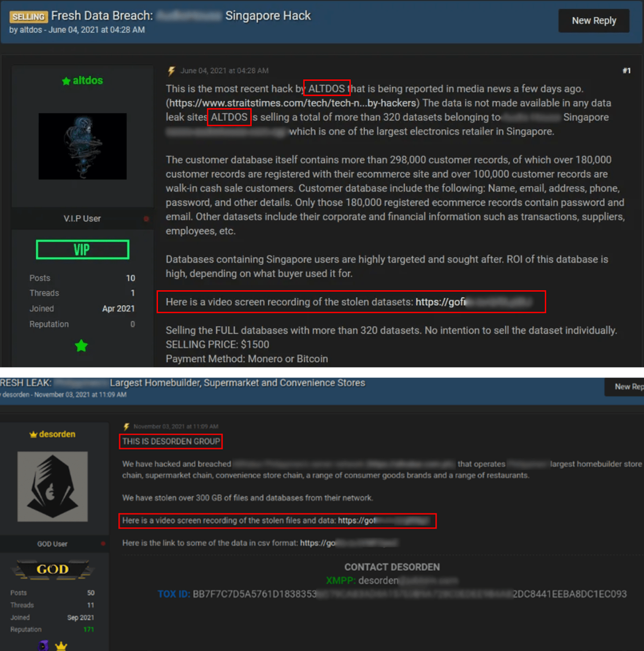This screenshot has height=651, width=644.
Task: Click 'Largest Homebuilder, Supermarket' thread title
Action: point(182,383)
